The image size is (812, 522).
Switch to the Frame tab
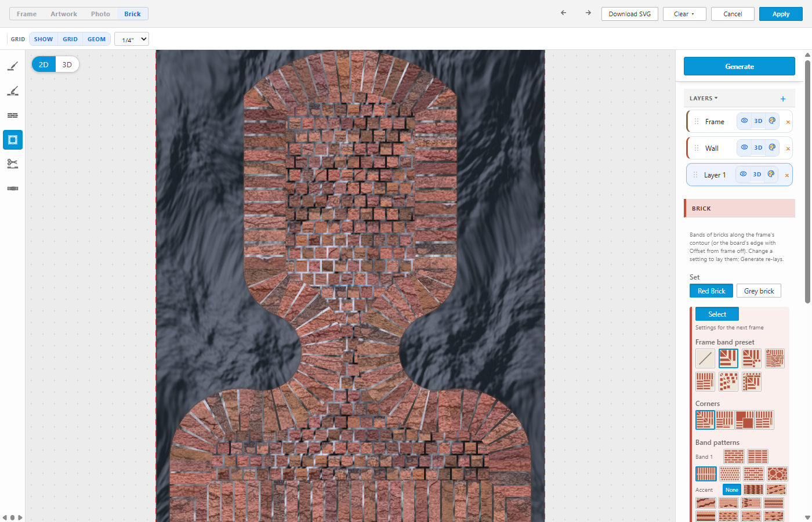(27, 14)
